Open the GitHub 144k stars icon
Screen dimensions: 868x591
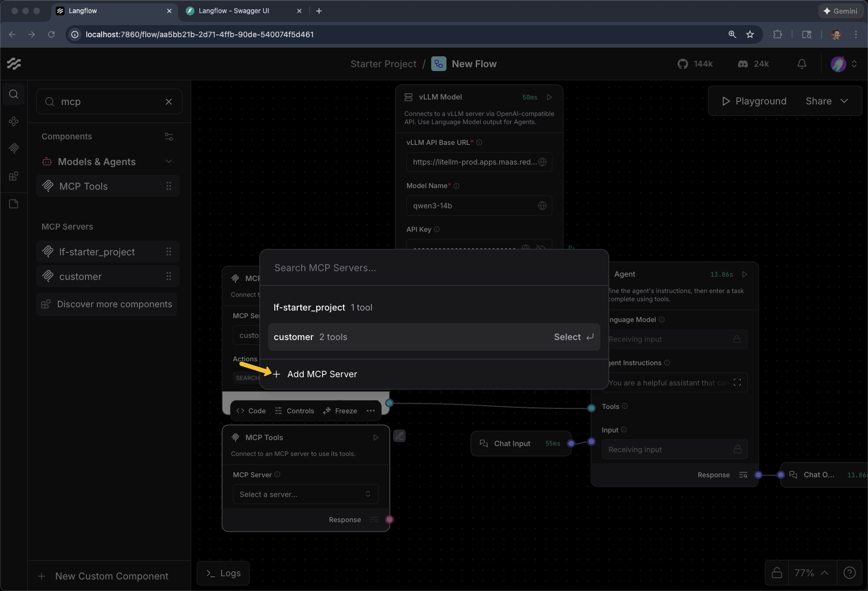683,64
